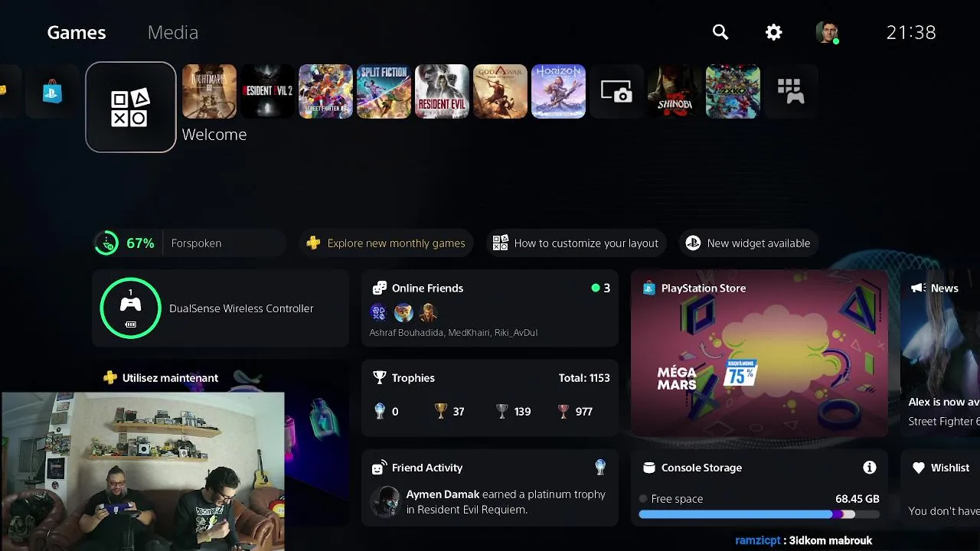Click the green controller battery icon
Image resolution: width=980 pixels, height=551 pixels.
tap(131, 308)
